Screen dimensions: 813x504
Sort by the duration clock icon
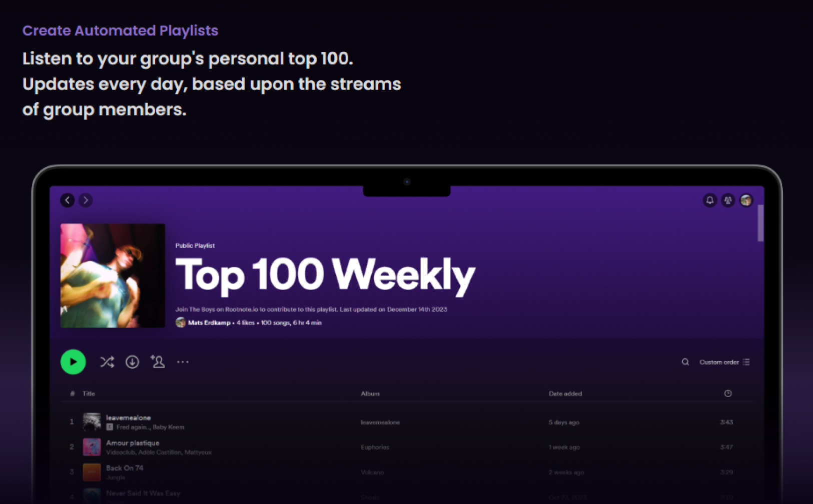click(727, 393)
